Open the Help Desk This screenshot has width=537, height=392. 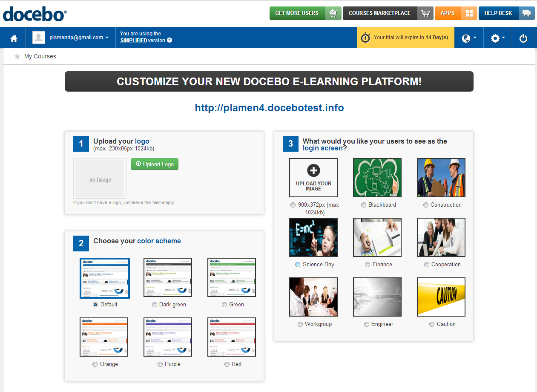(x=507, y=13)
